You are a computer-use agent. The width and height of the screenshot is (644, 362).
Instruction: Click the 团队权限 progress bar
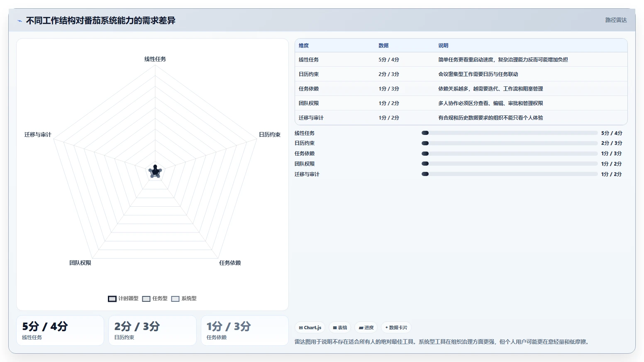pos(509,164)
